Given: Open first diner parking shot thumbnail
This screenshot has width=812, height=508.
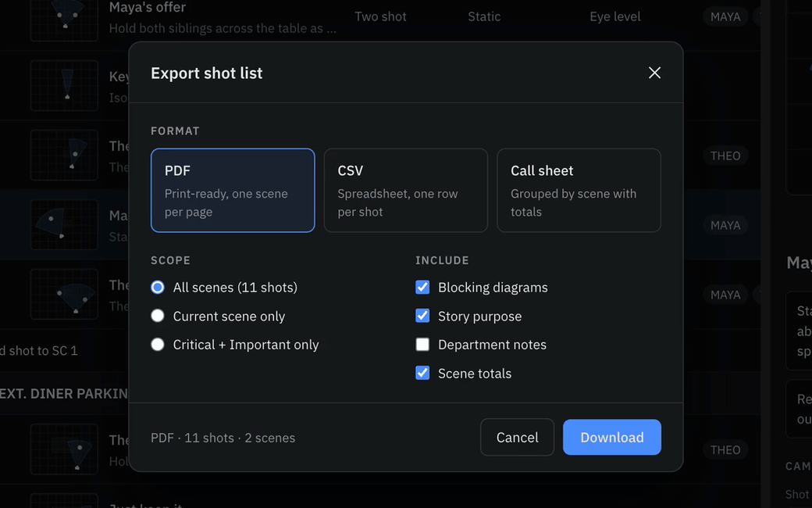Looking at the screenshot, I should point(64,449).
